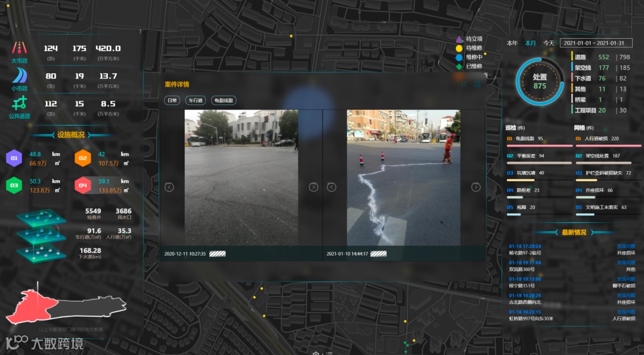Select the 车行道 tag
This screenshot has height=355, width=644.
point(196,101)
